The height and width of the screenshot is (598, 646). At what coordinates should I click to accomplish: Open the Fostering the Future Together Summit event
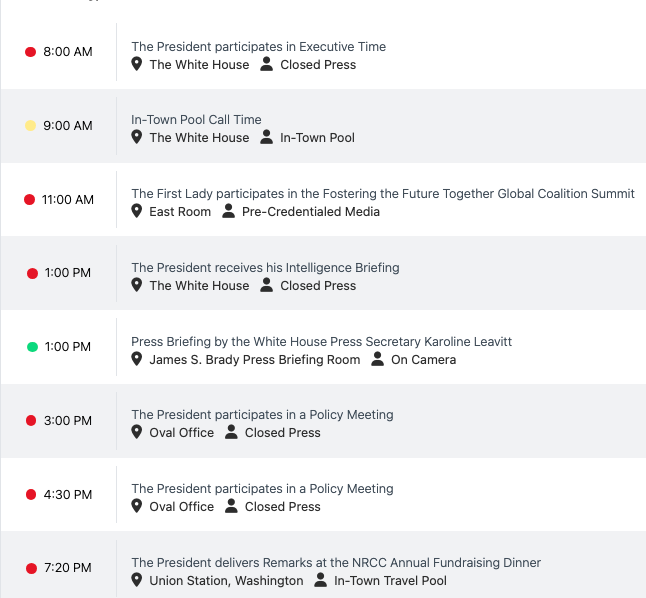[382, 194]
